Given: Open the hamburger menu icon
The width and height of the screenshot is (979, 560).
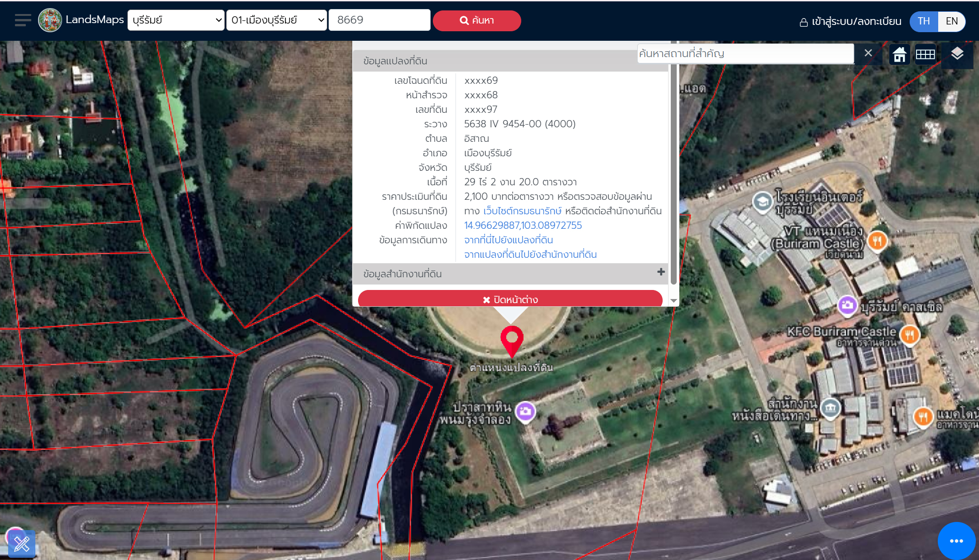Looking at the screenshot, I should coord(23,20).
